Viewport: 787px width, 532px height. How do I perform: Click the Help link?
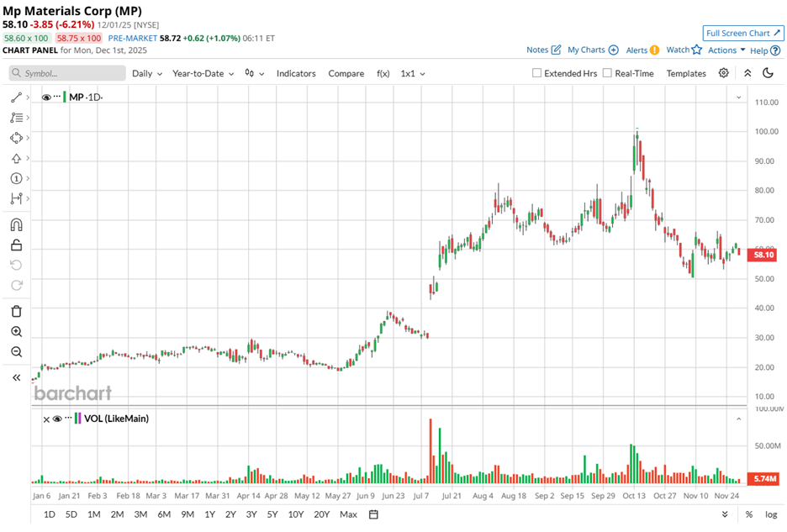coord(759,50)
